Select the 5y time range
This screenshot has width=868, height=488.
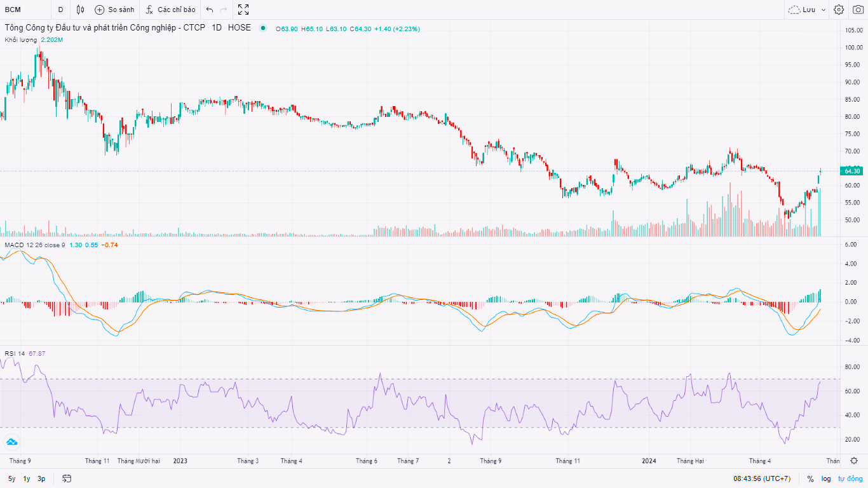pos(11,478)
